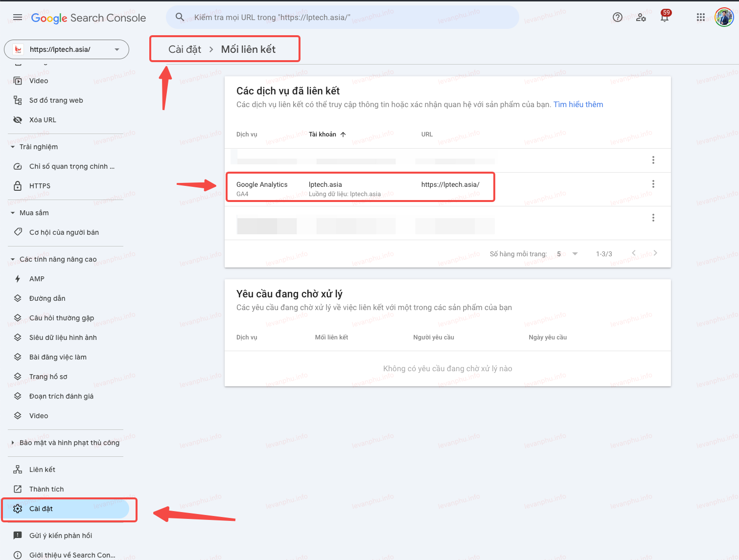Click the Liên kết network icon
739x560 pixels.
click(x=18, y=470)
